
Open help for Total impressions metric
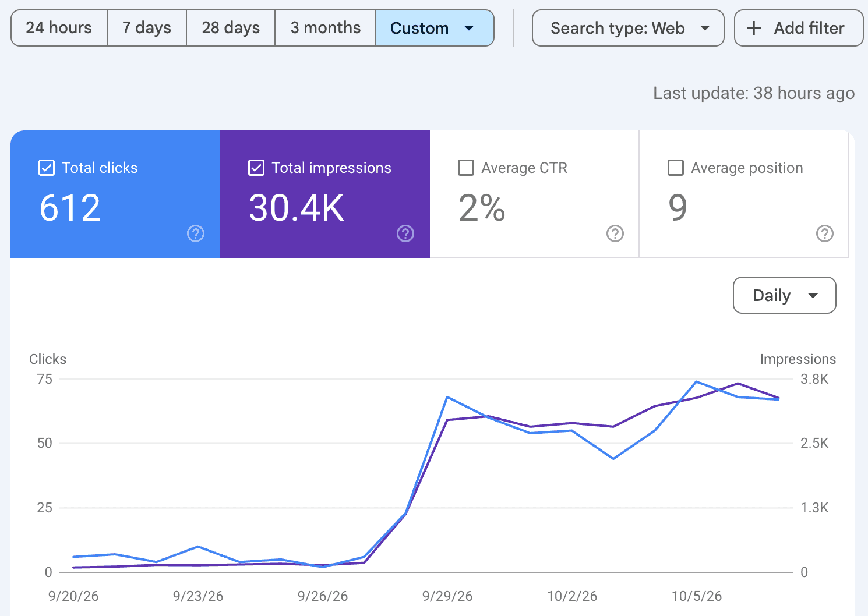click(x=405, y=233)
